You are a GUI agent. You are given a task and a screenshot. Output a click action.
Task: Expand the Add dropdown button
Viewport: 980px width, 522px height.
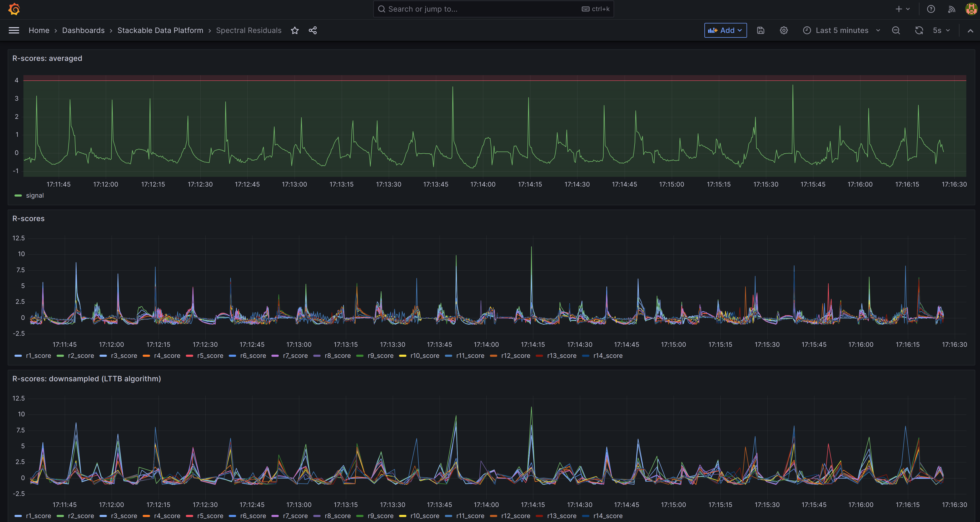[725, 31]
